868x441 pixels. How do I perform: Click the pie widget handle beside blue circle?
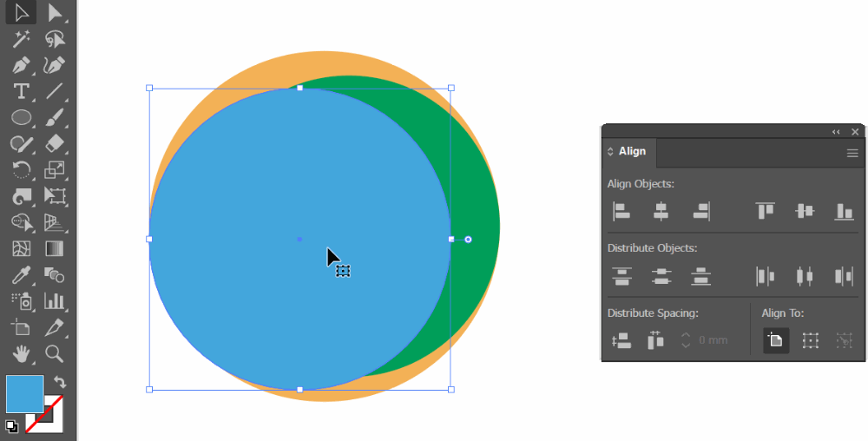(469, 240)
